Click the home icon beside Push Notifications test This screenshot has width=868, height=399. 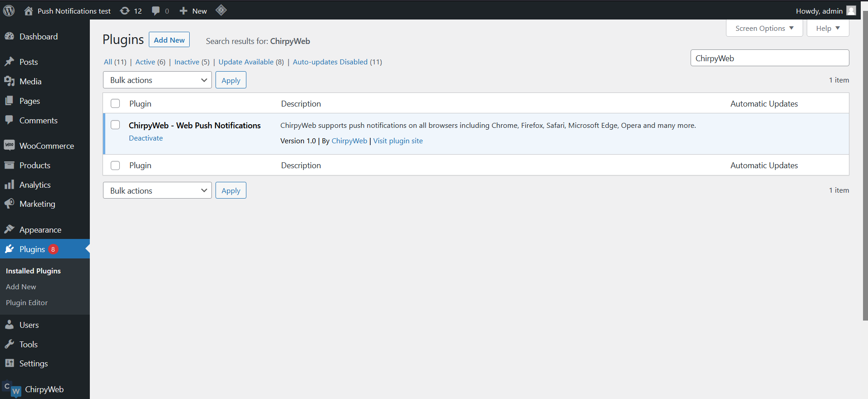(29, 11)
